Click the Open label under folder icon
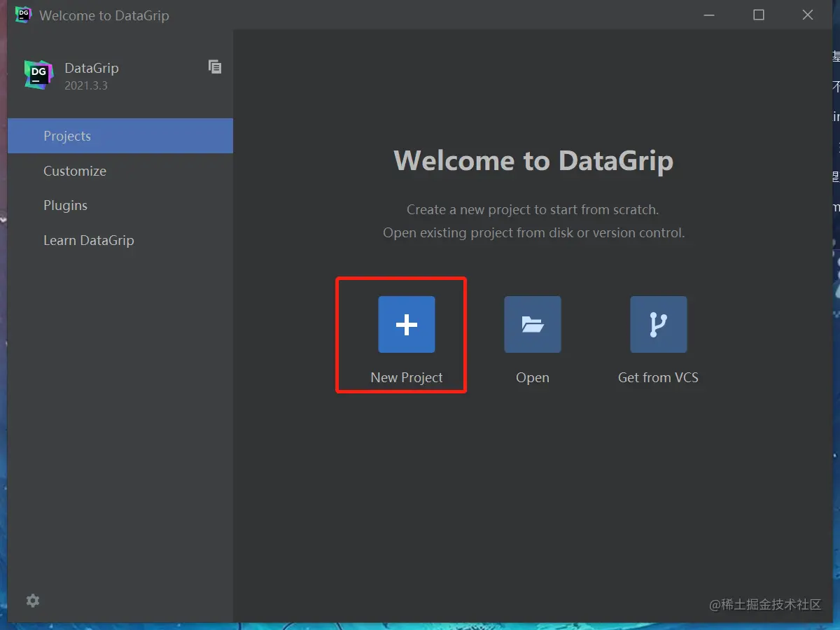Image resolution: width=840 pixels, height=630 pixels. tap(533, 377)
